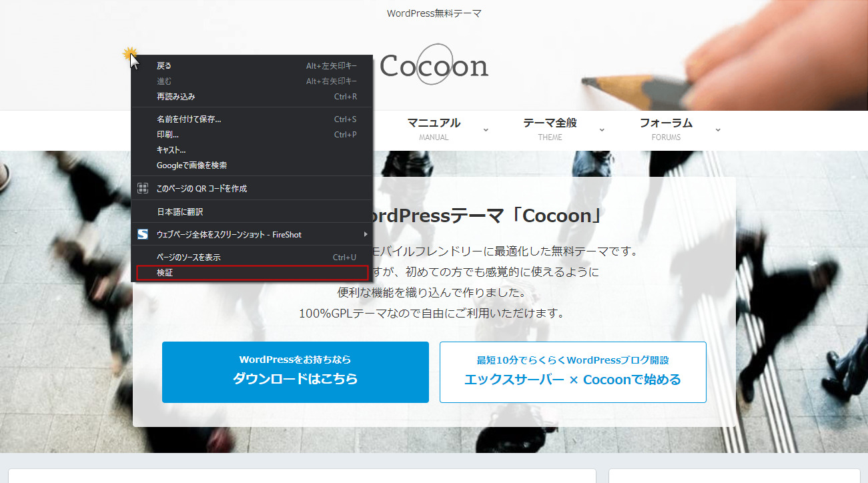The height and width of the screenshot is (483, 868).
Task: Select 検証 to open DevTools
Action: tap(252, 272)
